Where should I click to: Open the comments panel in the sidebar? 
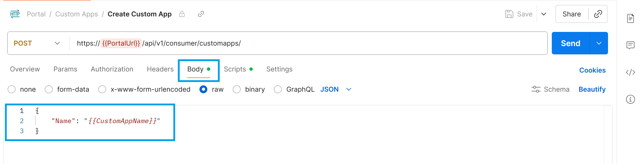coord(631,45)
